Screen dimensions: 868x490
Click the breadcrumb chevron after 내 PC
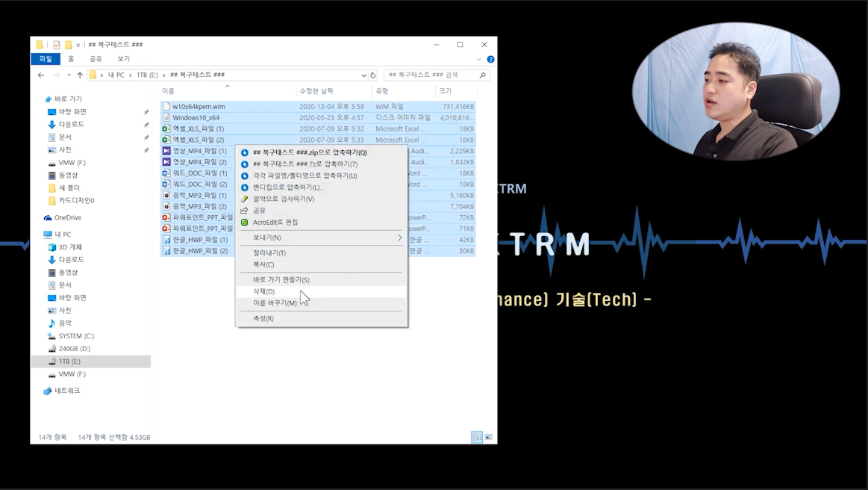(130, 75)
